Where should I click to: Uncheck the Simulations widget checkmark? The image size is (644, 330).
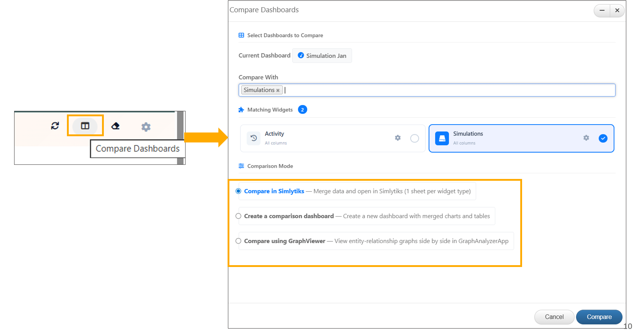coord(603,138)
